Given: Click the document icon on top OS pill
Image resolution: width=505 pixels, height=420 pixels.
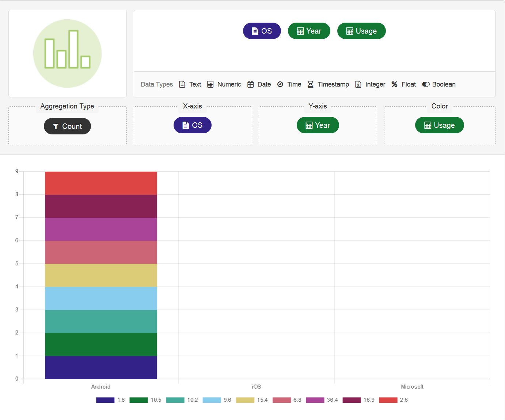Looking at the screenshot, I should [255, 31].
